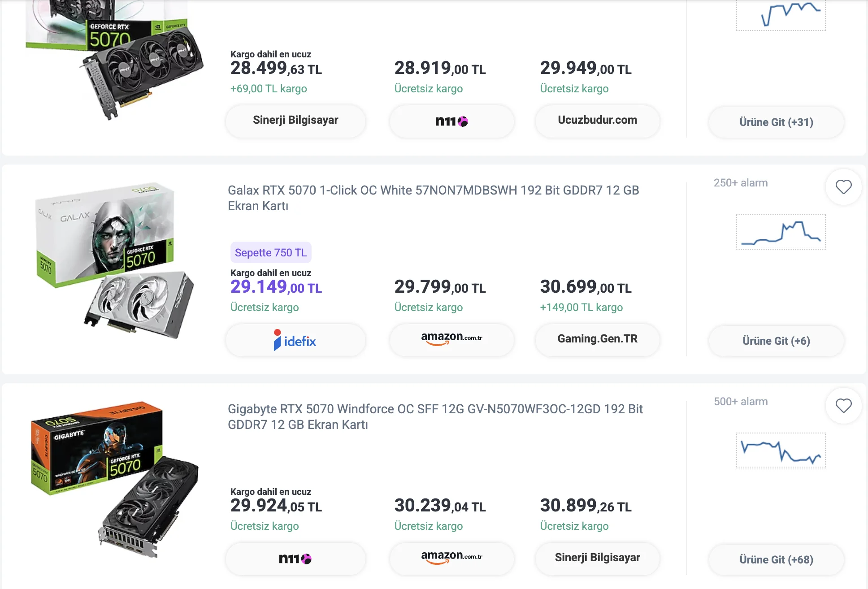Screen dimensions: 868x589
Task: Click Ürüne Git (+6) button
Action: click(776, 341)
